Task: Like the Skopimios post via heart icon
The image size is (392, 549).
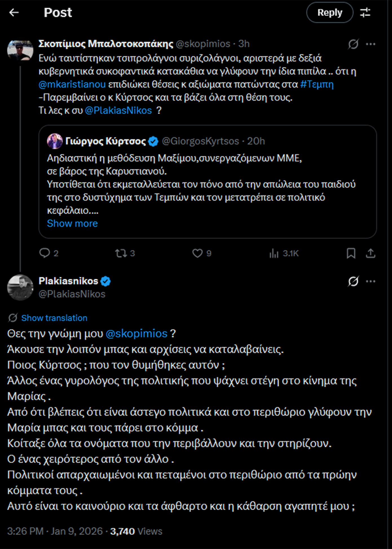Action: pos(197,253)
